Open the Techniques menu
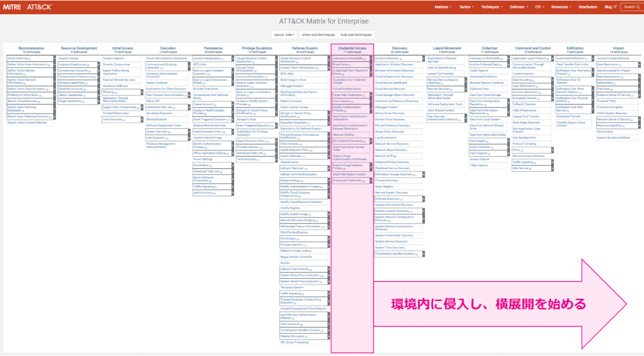This screenshot has width=644, height=356. tap(492, 7)
